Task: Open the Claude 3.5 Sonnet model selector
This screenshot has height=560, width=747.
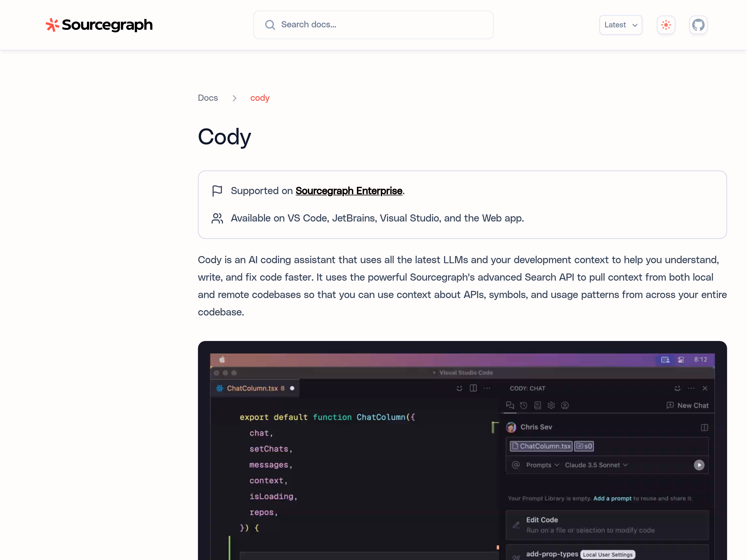Action: (596, 465)
